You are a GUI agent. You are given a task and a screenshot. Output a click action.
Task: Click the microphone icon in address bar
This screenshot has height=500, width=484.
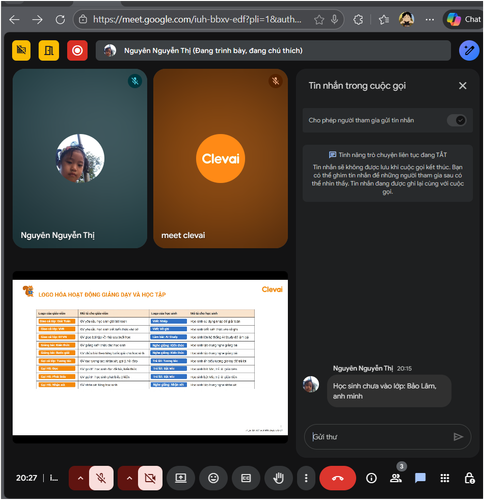(334, 20)
